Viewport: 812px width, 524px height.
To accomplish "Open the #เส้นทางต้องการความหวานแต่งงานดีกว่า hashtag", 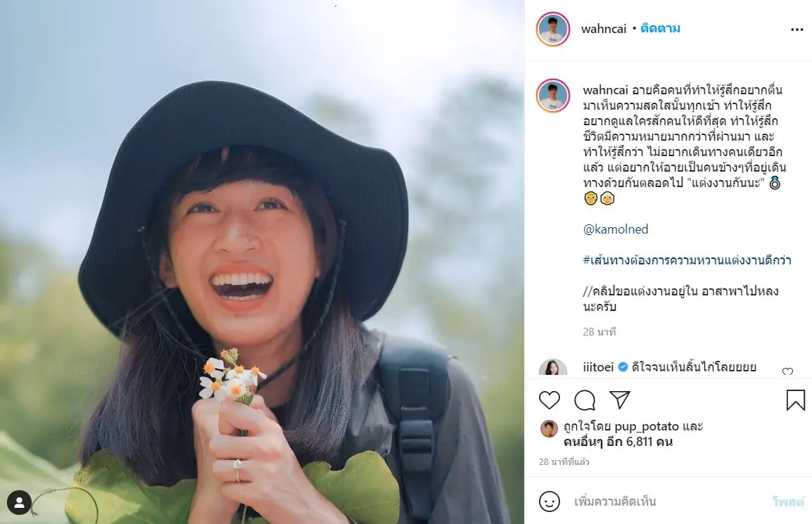I will (687, 260).
